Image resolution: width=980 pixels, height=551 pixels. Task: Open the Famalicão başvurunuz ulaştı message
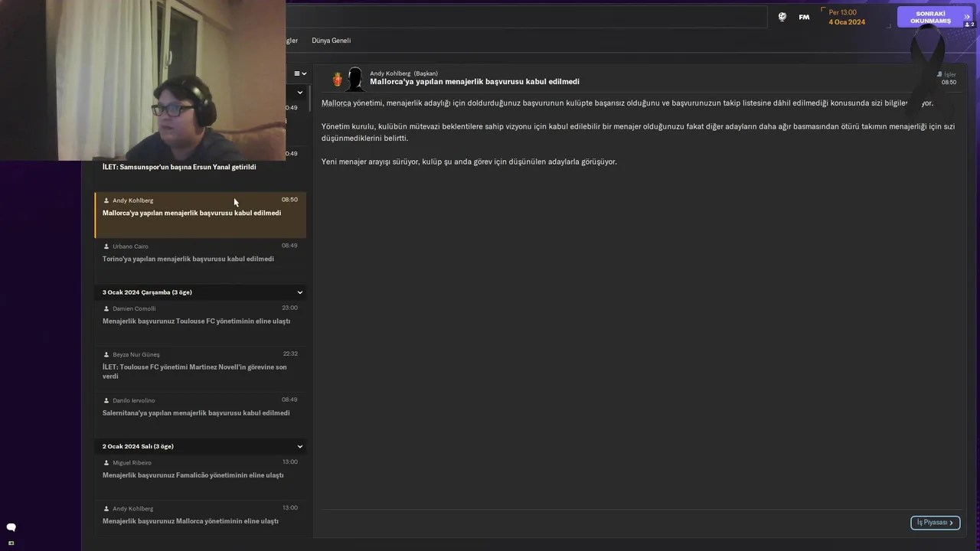(x=201, y=476)
